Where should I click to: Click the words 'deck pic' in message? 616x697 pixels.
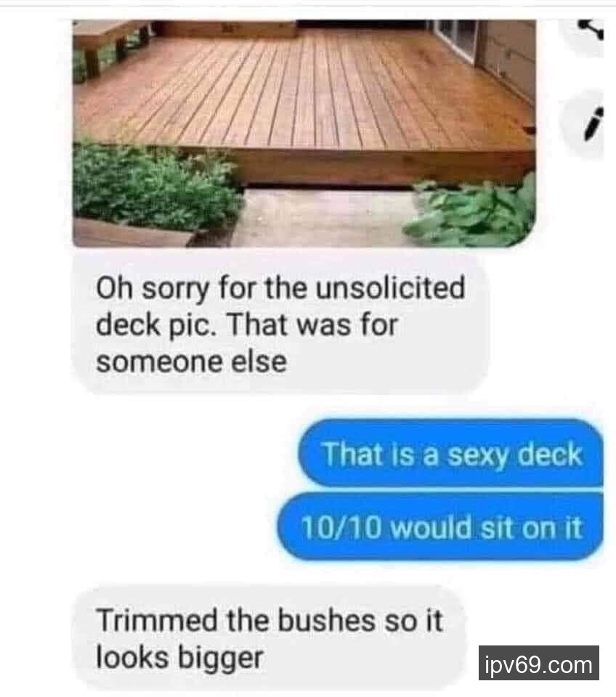click(153, 326)
